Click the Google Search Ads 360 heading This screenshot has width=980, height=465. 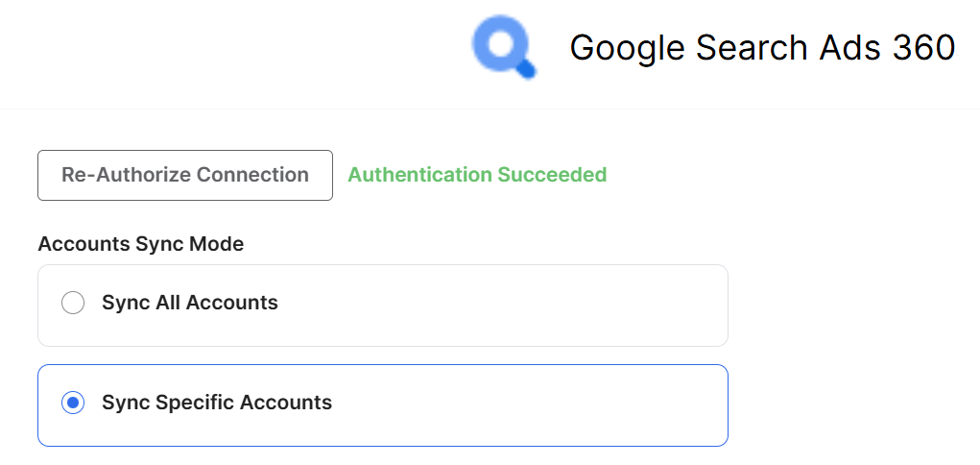(762, 48)
